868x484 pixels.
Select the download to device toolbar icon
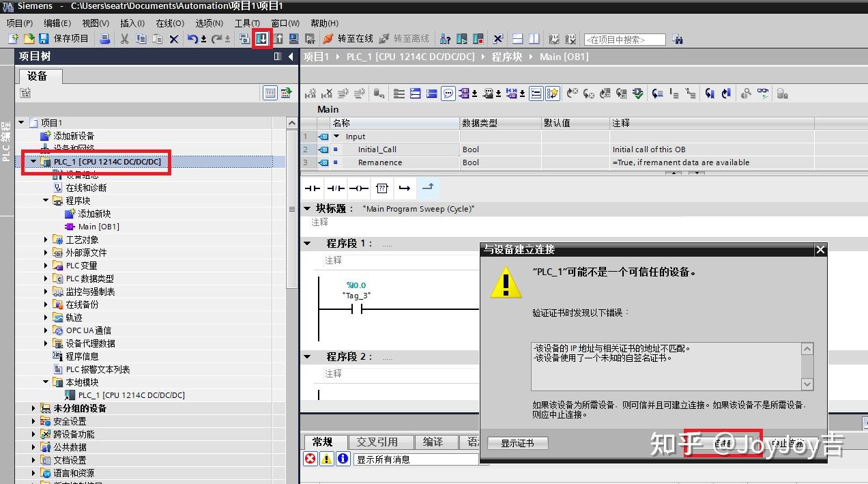tap(262, 39)
